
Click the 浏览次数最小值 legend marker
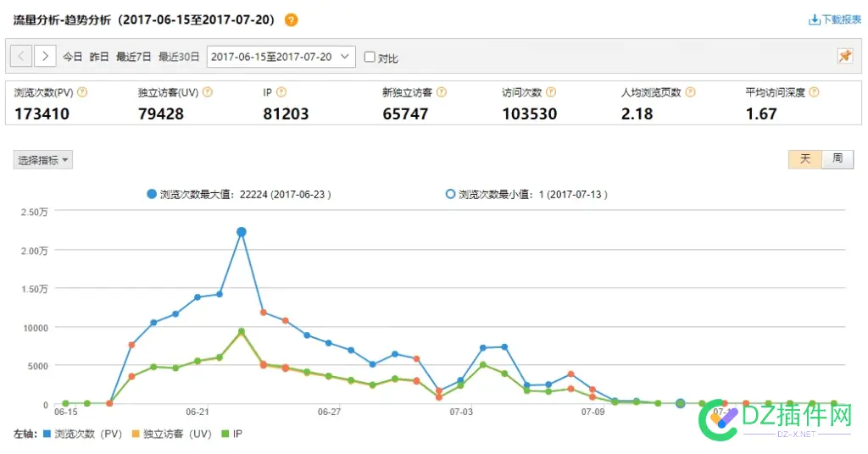click(450, 194)
